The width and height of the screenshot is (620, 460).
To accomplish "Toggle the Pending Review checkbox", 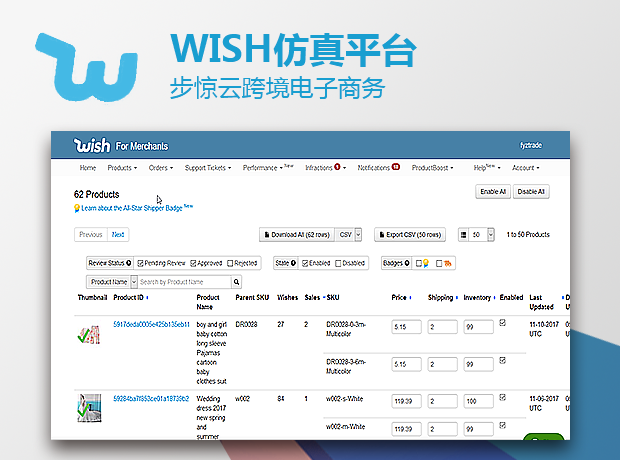I will coord(140,263).
